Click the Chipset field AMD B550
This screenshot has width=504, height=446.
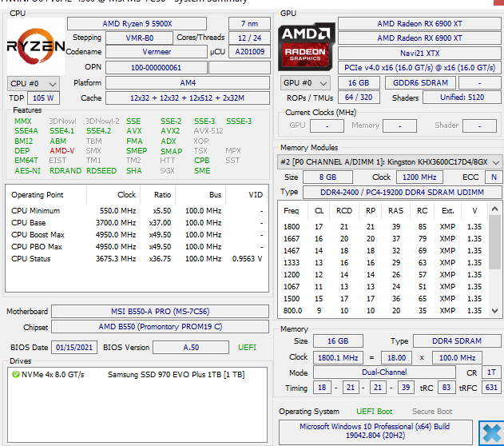tap(160, 327)
